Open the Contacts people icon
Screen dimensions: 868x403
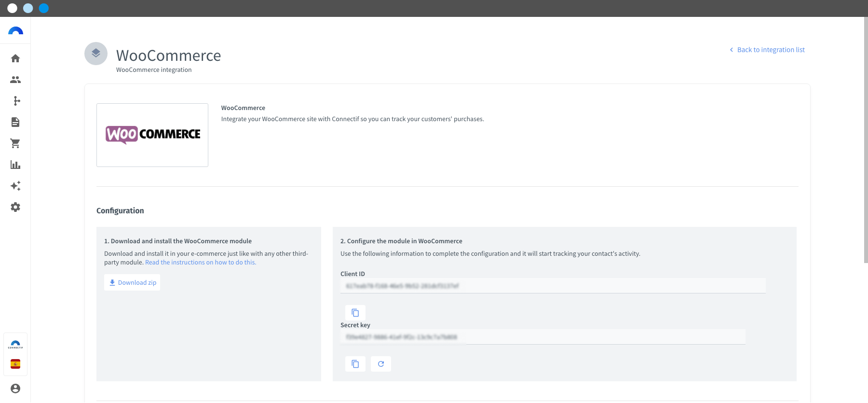pos(15,80)
